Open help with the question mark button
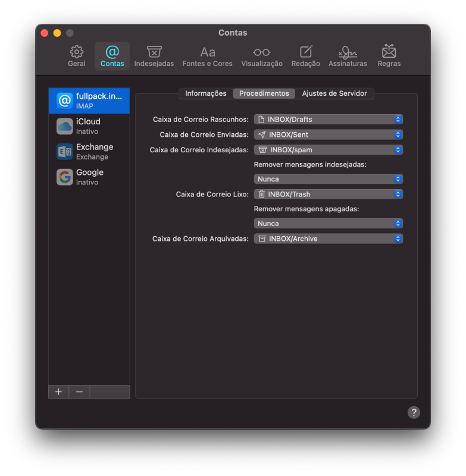This screenshot has width=466, height=476. pos(414,412)
